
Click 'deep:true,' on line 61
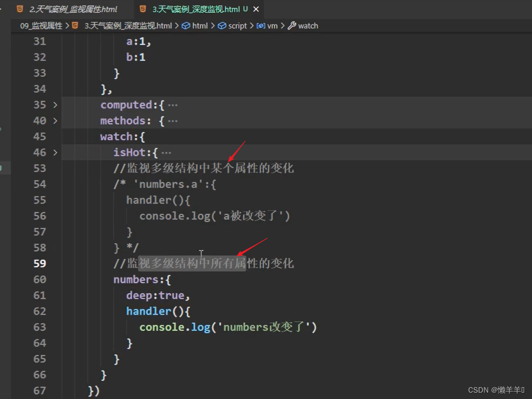[158, 296]
